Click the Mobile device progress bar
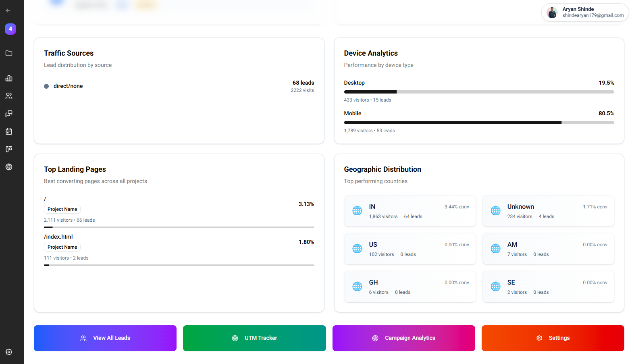634x364 pixels. 479,123
